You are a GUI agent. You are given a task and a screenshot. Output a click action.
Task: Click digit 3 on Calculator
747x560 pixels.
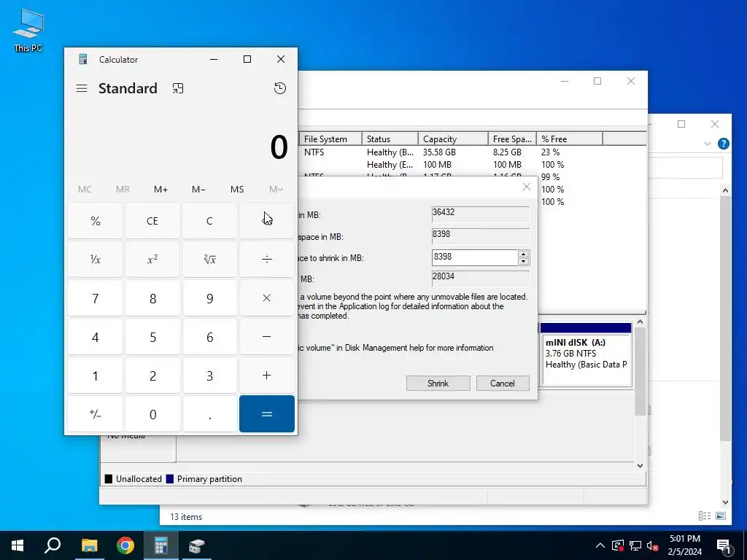coord(209,376)
